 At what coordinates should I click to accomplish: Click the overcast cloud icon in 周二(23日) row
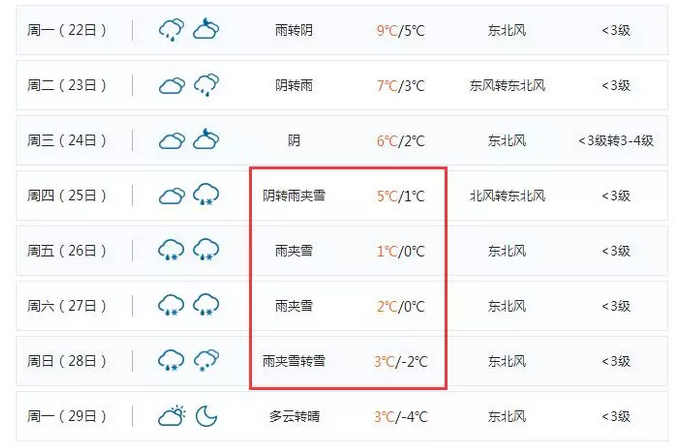pos(171,85)
